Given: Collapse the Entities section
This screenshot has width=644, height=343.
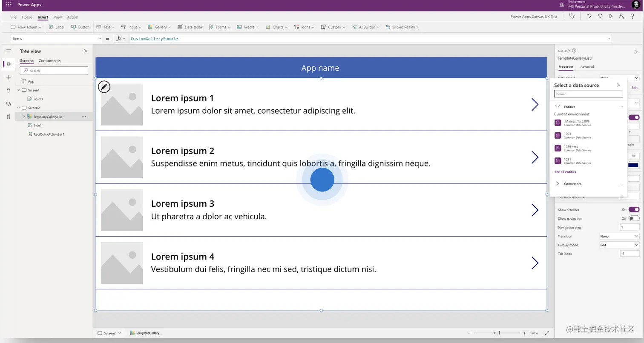Looking at the screenshot, I should pos(558,106).
